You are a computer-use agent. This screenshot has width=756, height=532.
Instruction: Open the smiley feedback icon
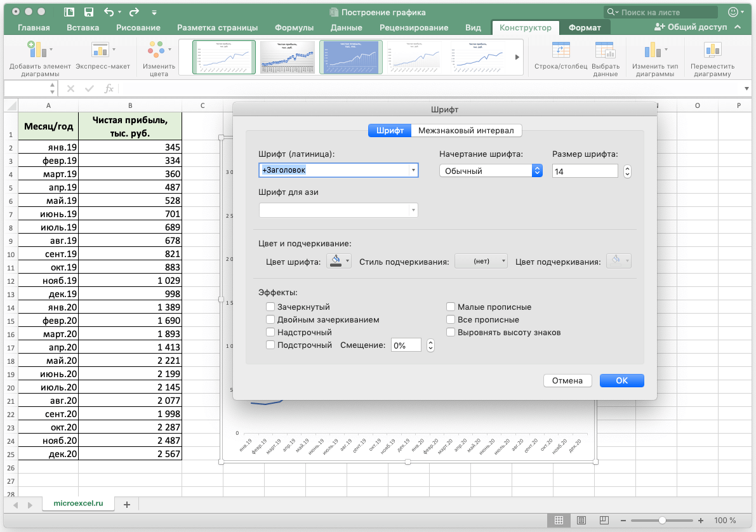[x=733, y=12]
